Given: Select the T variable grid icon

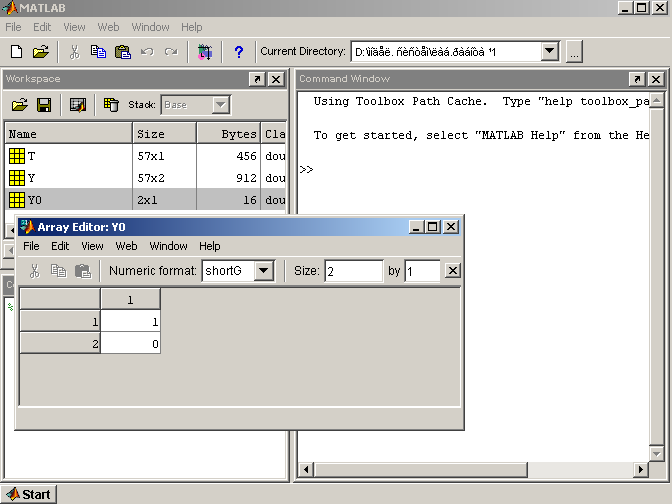Looking at the screenshot, I should point(17,156).
